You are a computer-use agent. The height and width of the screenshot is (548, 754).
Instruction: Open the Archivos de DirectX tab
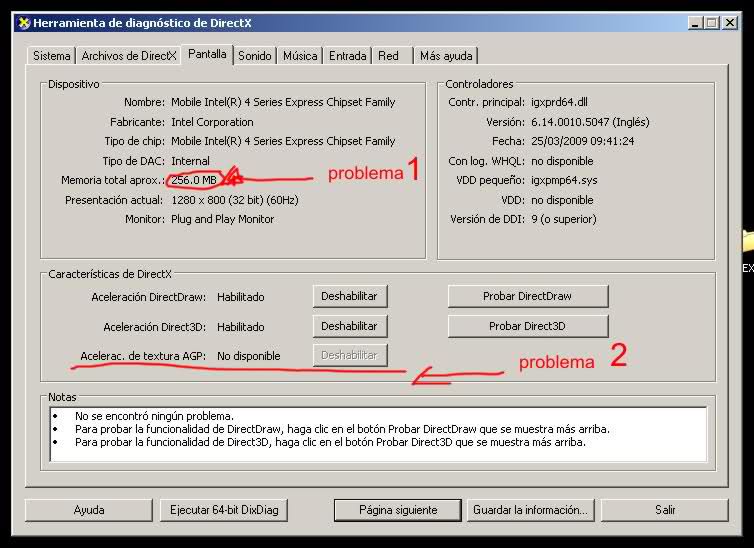[x=129, y=56]
